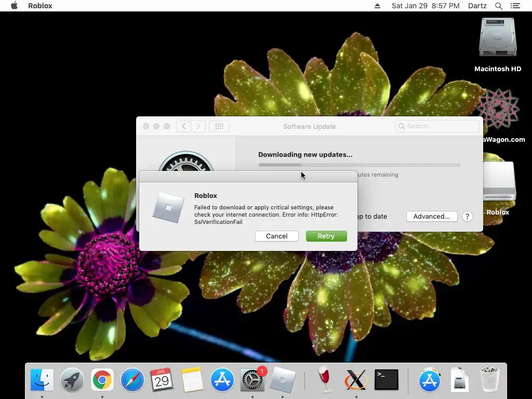Open Calendar in the Dock

tap(162, 380)
